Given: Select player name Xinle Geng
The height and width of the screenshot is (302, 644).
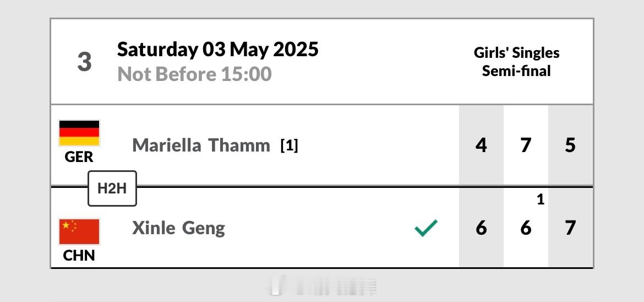Looking at the screenshot, I should coord(179,228).
